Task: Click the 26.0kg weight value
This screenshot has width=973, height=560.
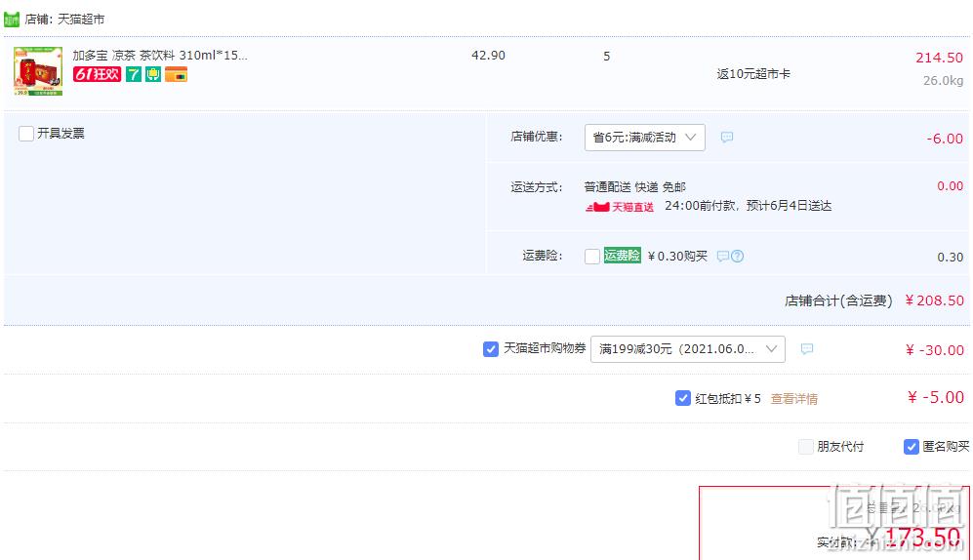Action: (x=943, y=81)
